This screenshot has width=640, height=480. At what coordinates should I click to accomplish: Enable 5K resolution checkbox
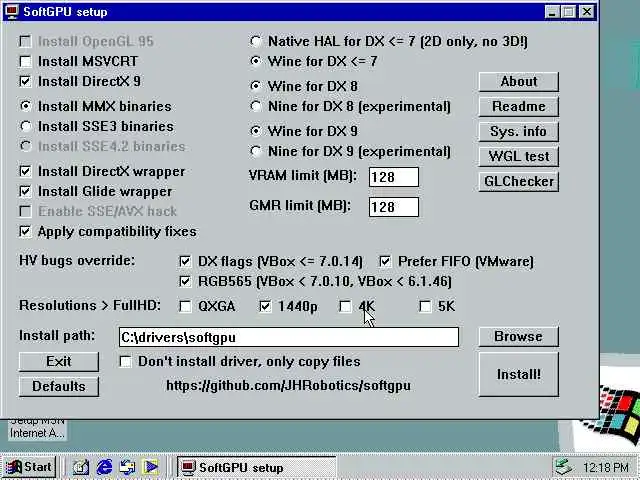pyautogui.click(x=425, y=306)
